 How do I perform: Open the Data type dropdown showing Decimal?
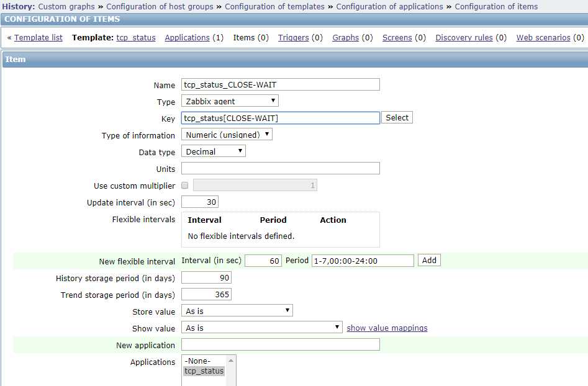(214, 151)
